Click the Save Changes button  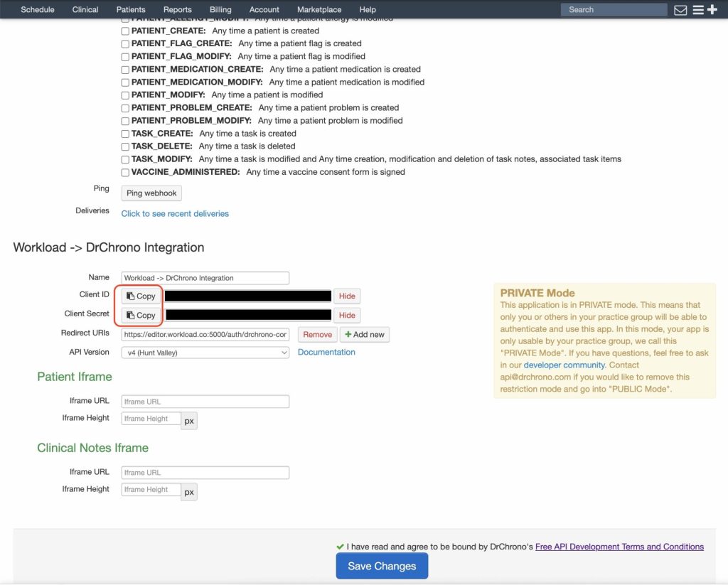click(382, 566)
